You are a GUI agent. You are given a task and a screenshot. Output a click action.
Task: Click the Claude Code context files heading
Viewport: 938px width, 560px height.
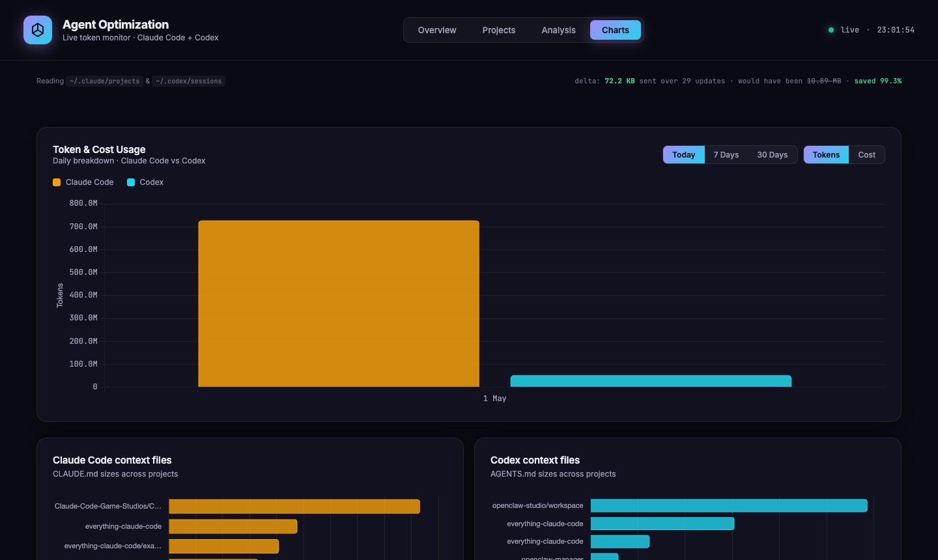coord(112,460)
